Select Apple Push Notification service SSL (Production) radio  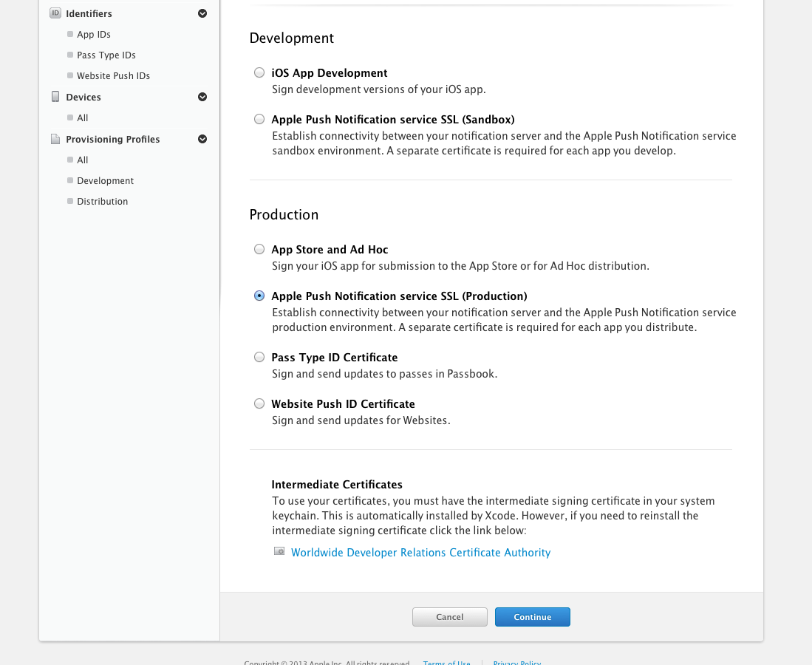pos(259,296)
